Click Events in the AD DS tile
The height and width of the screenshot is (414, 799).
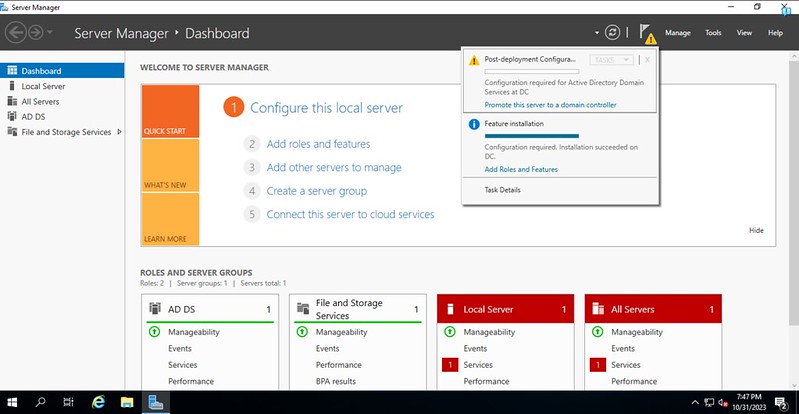click(x=180, y=348)
